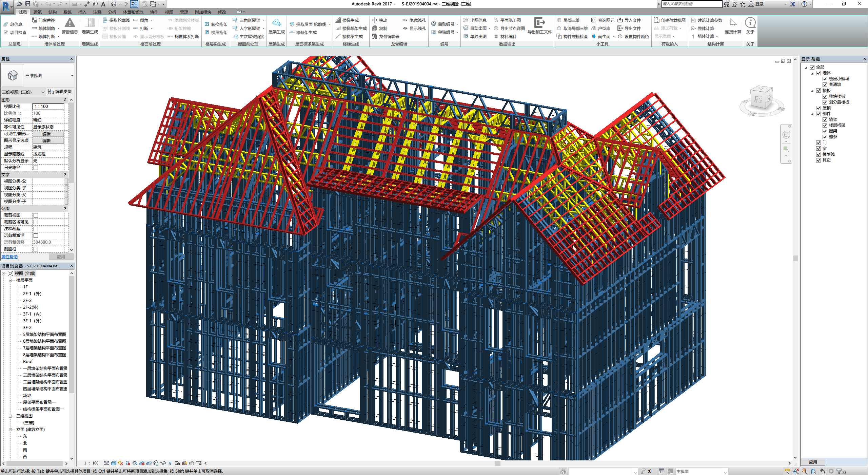Collapse the 楼层平面 tree node
868x475 pixels.
11,280
